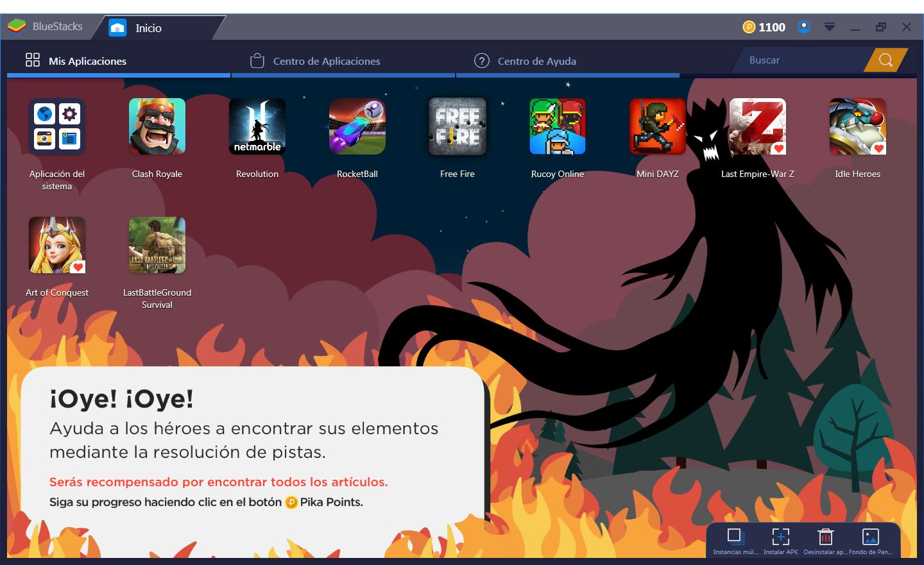
Task: Click the 'Ayuda a los héroes' banner text
Action: 244,440
